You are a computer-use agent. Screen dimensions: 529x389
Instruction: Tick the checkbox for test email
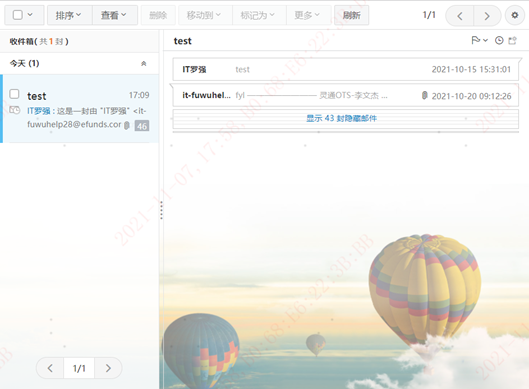click(x=14, y=94)
